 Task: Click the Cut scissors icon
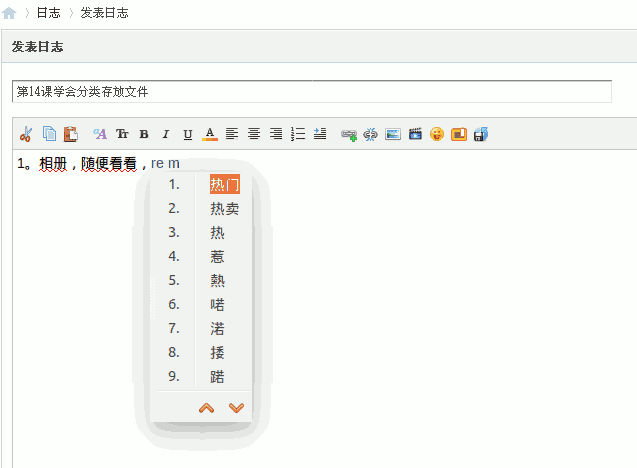pyautogui.click(x=26, y=134)
